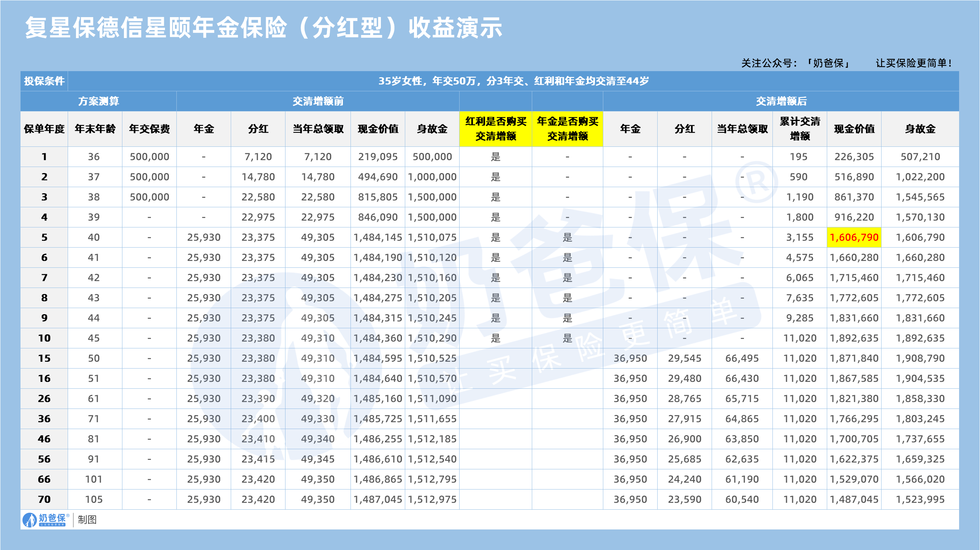
Task: Click the 方案测算 section header
Action: tap(98, 101)
